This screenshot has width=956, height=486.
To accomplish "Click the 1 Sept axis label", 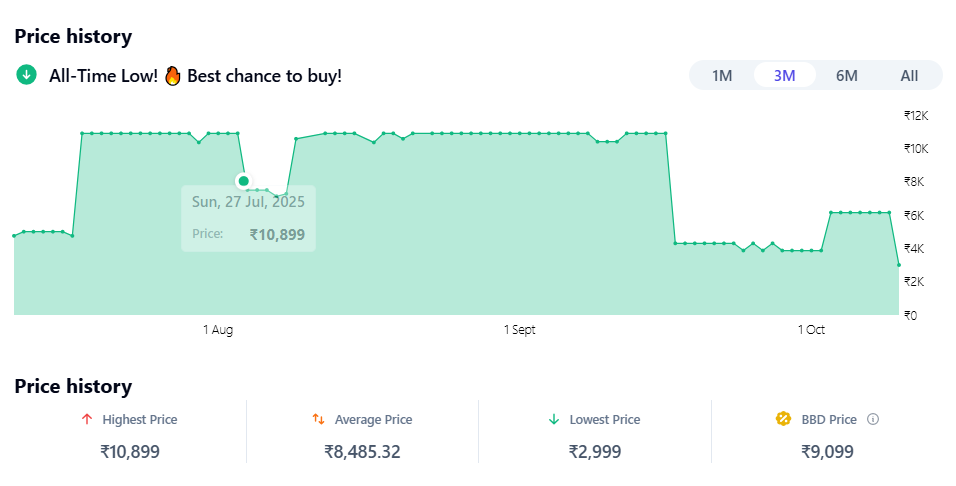I will (x=520, y=330).
